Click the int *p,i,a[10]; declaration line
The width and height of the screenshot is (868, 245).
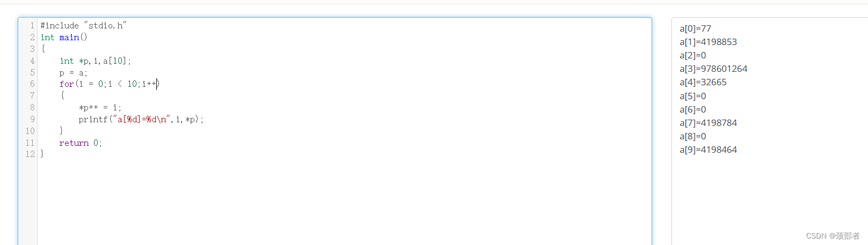[x=95, y=61]
